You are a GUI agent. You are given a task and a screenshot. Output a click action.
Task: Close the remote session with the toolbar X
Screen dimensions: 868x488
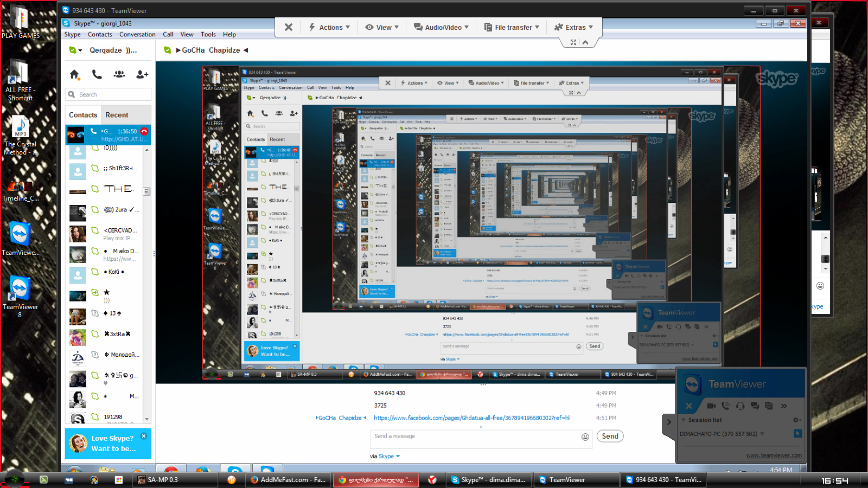(289, 27)
